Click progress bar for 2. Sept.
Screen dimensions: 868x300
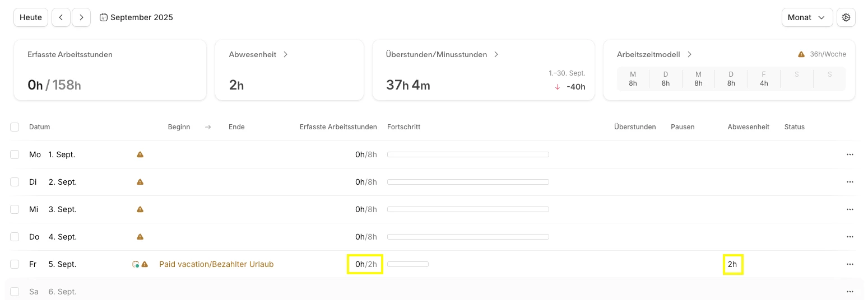[x=468, y=182]
